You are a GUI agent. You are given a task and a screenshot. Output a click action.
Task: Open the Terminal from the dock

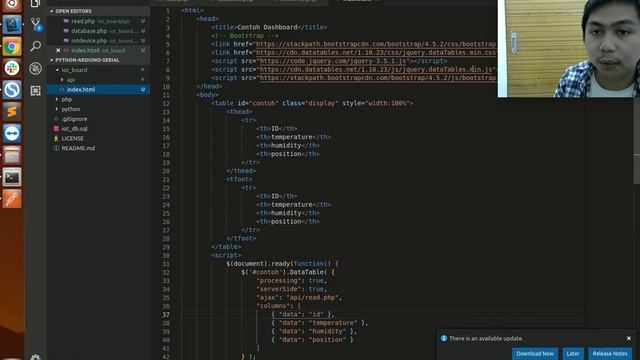(x=12, y=177)
